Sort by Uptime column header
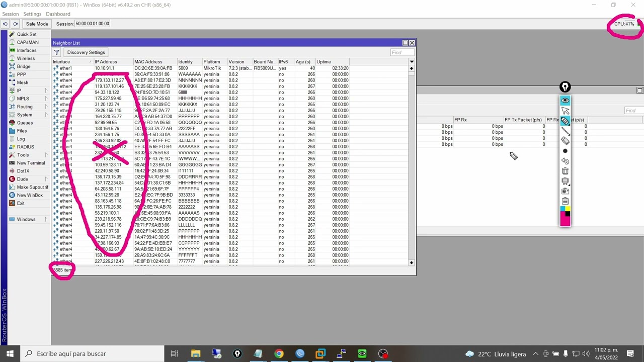This screenshot has width=644, height=362. tap(333, 62)
